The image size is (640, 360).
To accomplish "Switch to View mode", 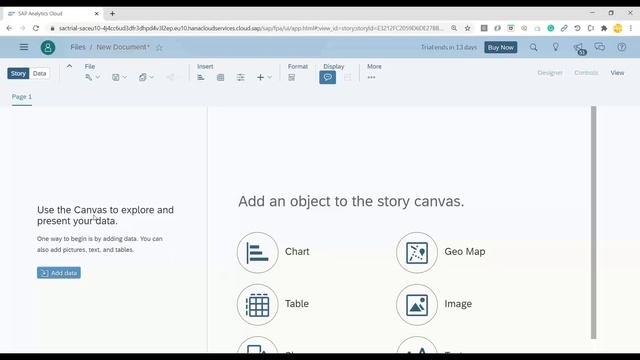I will (x=617, y=73).
